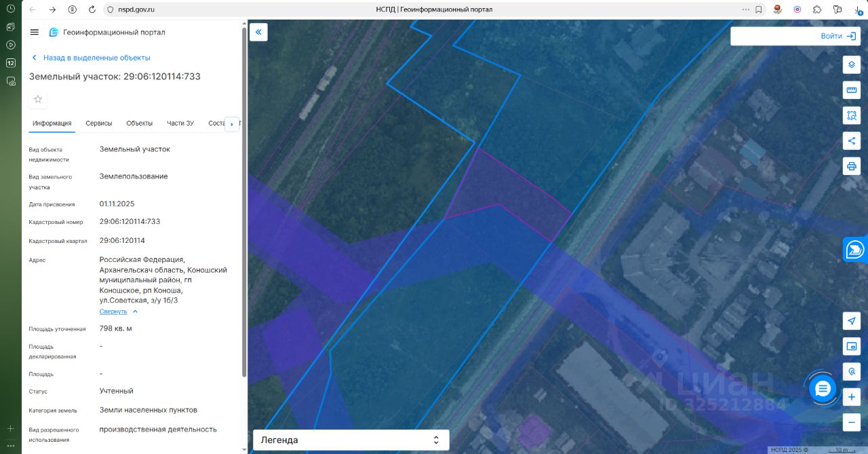Select the assignment date 01.11.2025
This screenshot has width=868, height=454.
coord(117,204)
